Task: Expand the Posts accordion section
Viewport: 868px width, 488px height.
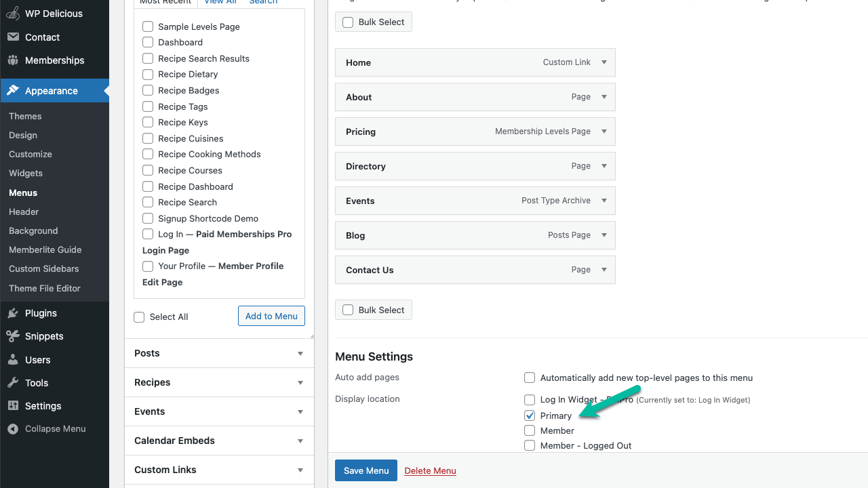Action: click(219, 353)
